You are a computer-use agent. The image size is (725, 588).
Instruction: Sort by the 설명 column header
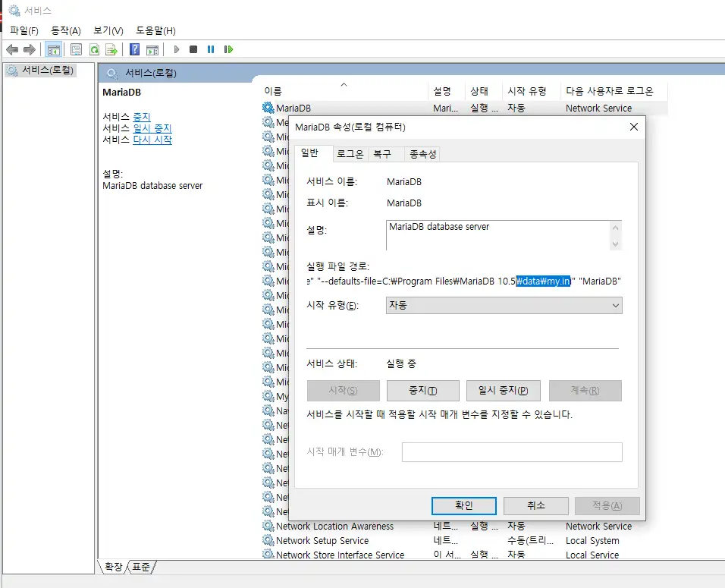click(447, 91)
